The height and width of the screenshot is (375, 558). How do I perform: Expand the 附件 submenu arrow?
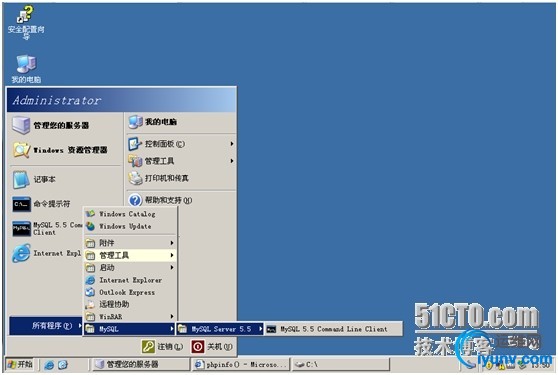(x=172, y=243)
